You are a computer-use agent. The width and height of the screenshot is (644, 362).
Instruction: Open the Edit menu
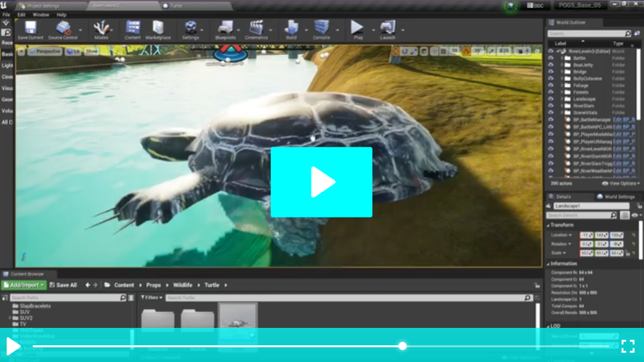pyautogui.click(x=21, y=15)
